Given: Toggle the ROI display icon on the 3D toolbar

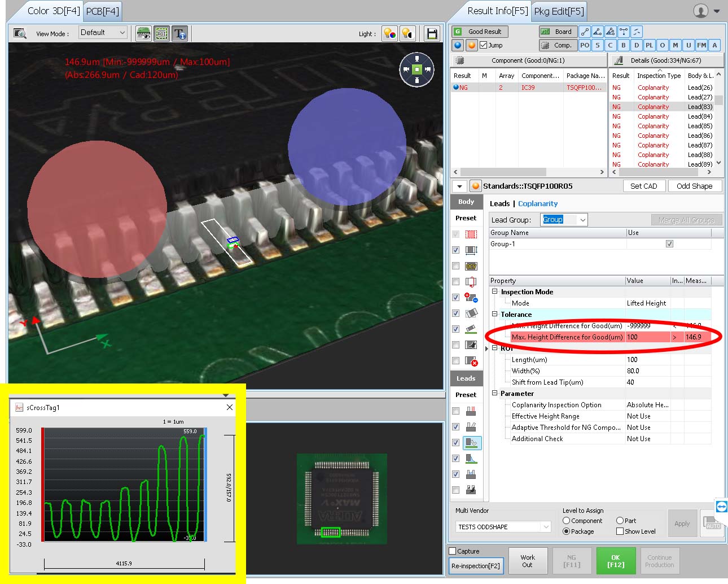Looking at the screenshot, I should (x=162, y=33).
